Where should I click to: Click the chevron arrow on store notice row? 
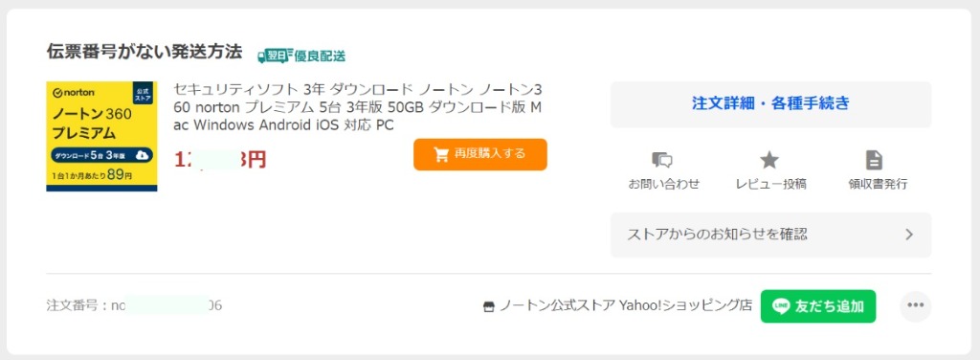(x=909, y=235)
